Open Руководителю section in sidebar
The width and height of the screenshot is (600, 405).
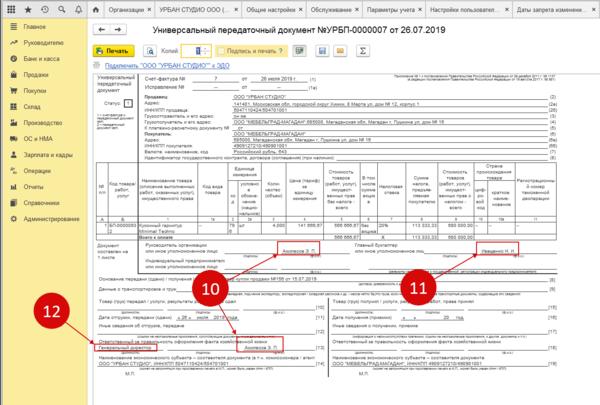coord(43,42)
